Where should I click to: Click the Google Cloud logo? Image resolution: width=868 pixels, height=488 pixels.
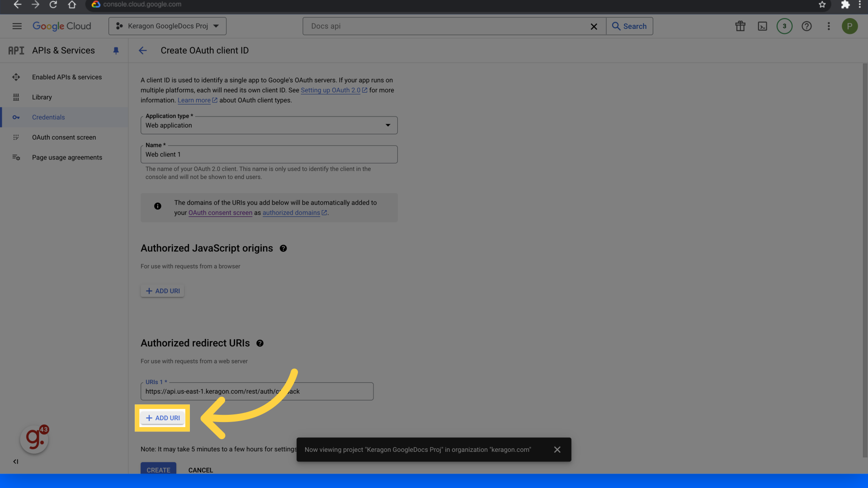coord(62,26)
